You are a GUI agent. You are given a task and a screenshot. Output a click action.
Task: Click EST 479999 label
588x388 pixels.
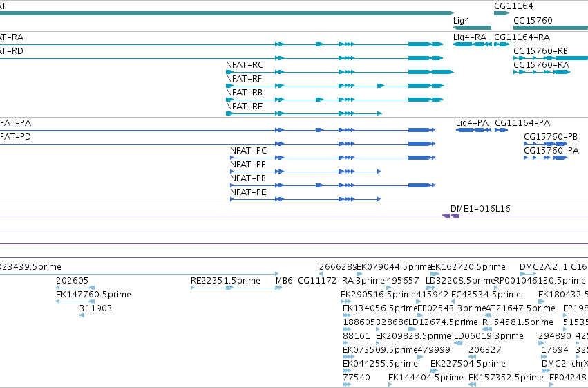pos(434,350)
